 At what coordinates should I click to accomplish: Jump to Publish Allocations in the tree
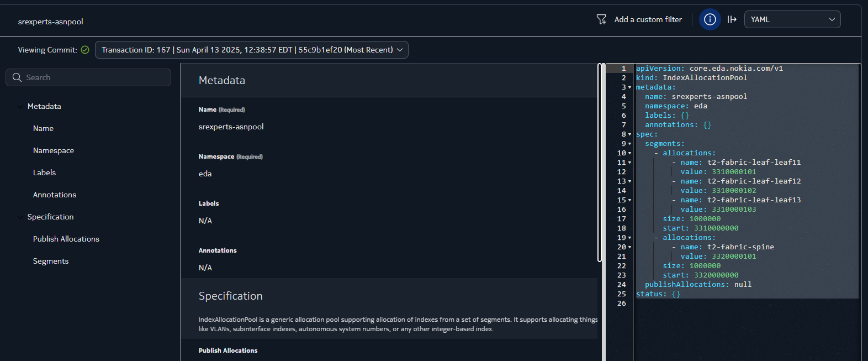66,239
